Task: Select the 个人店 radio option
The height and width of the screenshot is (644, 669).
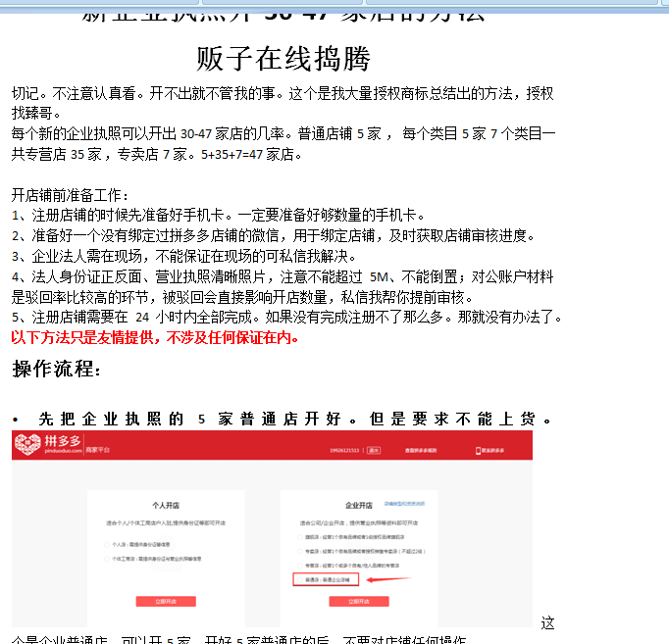Action: click(106, 544)
